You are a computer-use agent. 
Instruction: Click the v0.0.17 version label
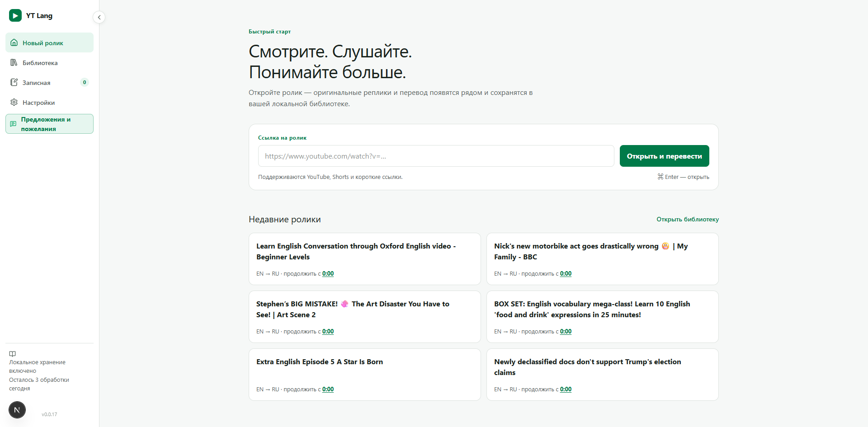tap(49, 414)
